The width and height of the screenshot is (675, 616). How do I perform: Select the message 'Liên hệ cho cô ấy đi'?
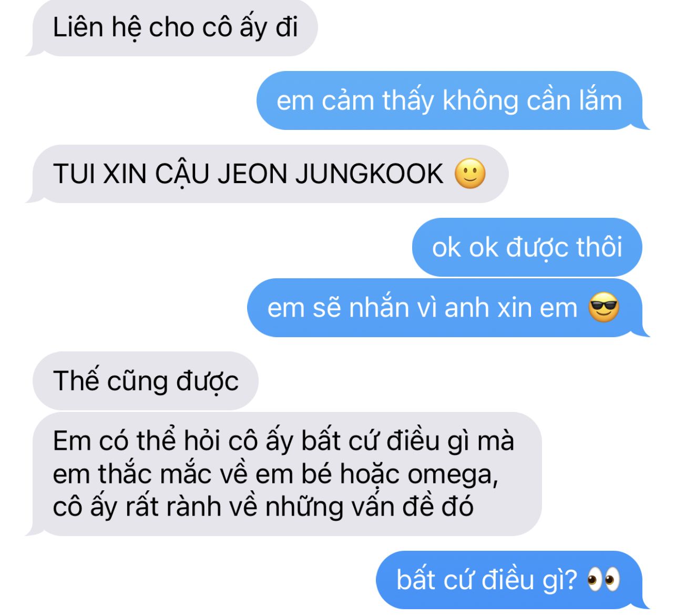[x=172, y=28]
